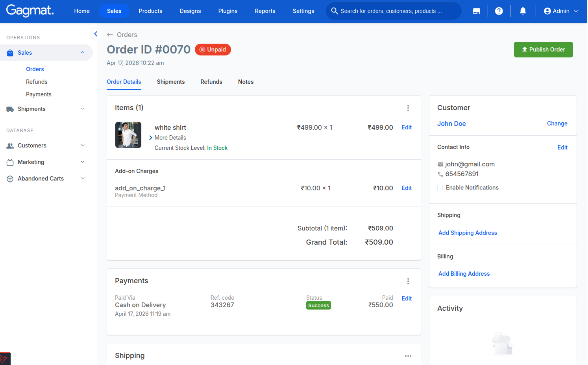Open the Admin dropdown arrow
The width and height of the screenshot is (588, 365).
click(576, 11)
